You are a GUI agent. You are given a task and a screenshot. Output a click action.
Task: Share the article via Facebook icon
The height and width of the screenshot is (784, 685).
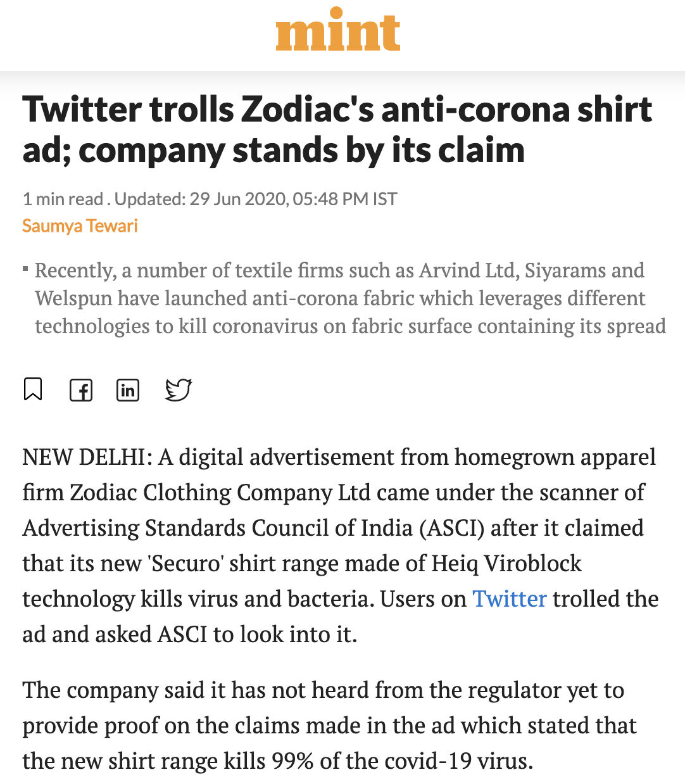pyautogui.click(x=81, y=389)
